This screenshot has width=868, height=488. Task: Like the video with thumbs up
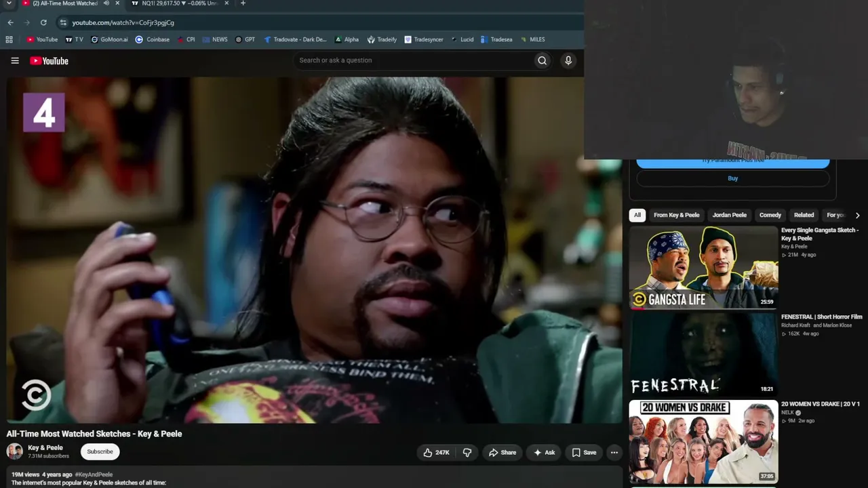click(436, 452)
